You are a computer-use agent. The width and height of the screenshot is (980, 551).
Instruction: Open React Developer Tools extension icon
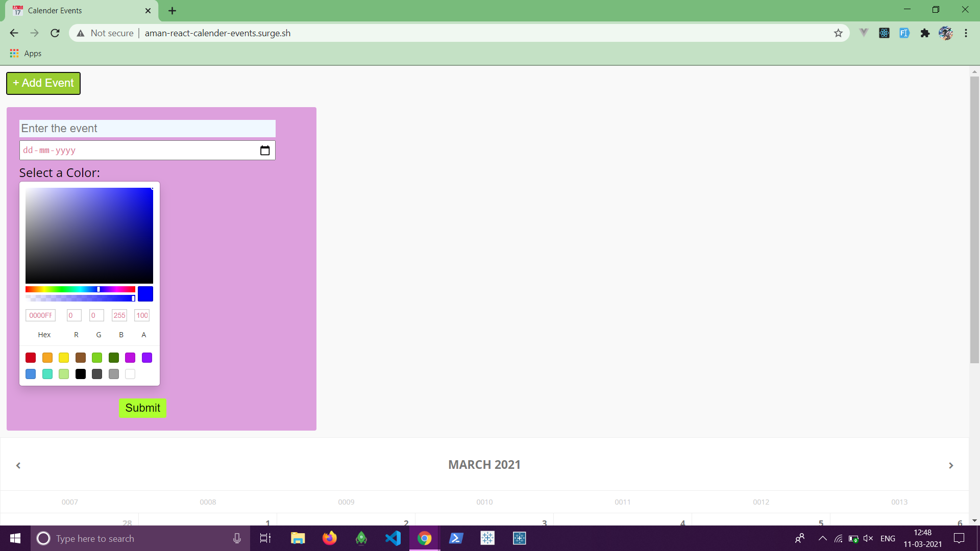click(884, 33)
